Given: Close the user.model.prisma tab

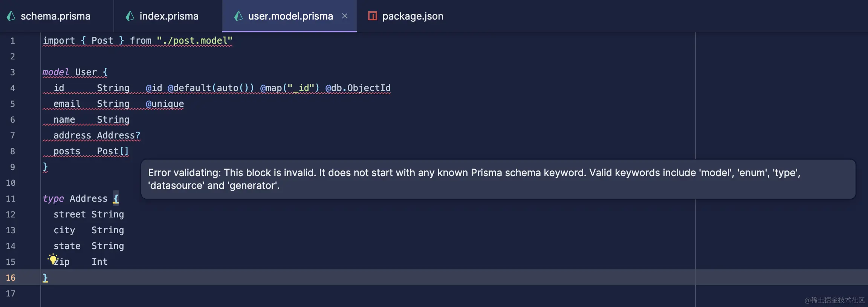Looking at the screenshot, I should click(x=344, y=16).
